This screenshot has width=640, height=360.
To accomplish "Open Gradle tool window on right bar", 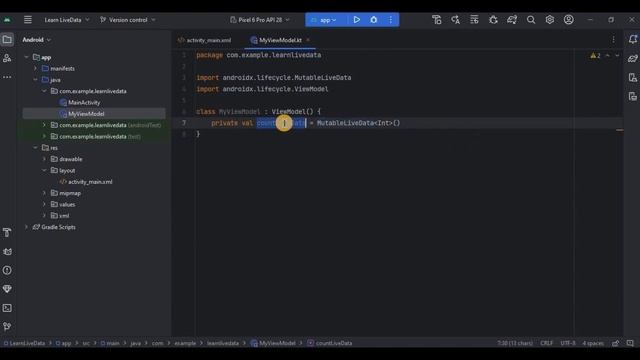I will coord(633,58).
